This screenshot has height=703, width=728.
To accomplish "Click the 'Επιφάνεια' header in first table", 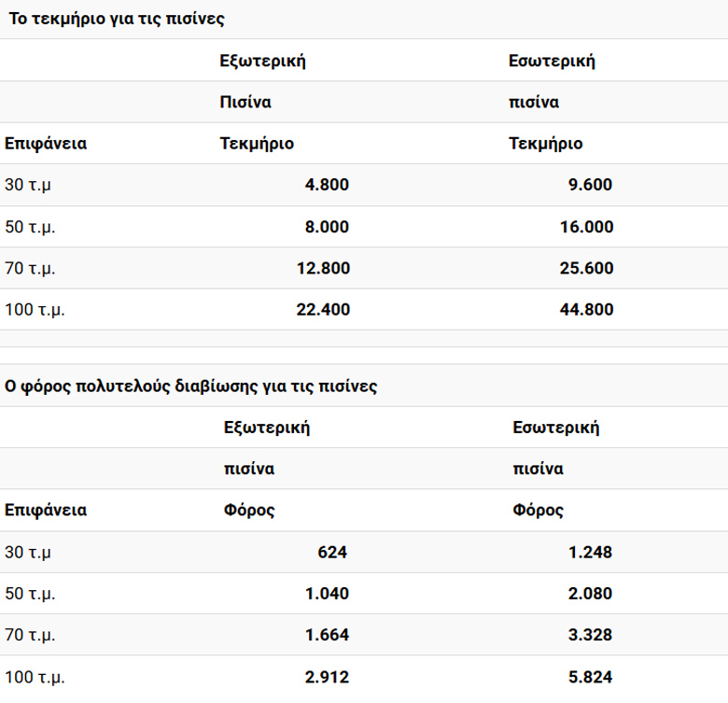I will [x=46, y=144].
